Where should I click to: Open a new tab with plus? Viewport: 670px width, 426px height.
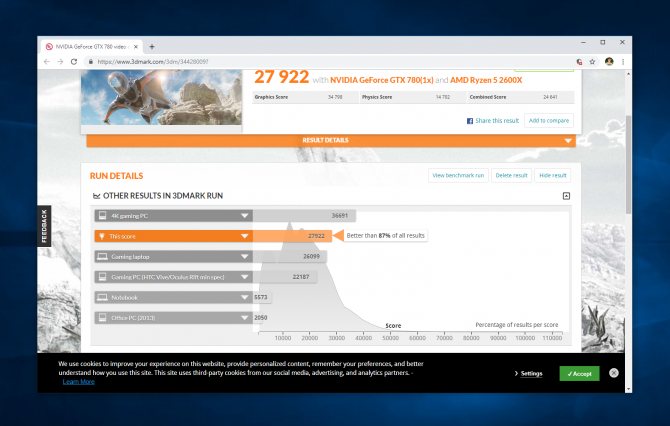click(x=152, y=47)
